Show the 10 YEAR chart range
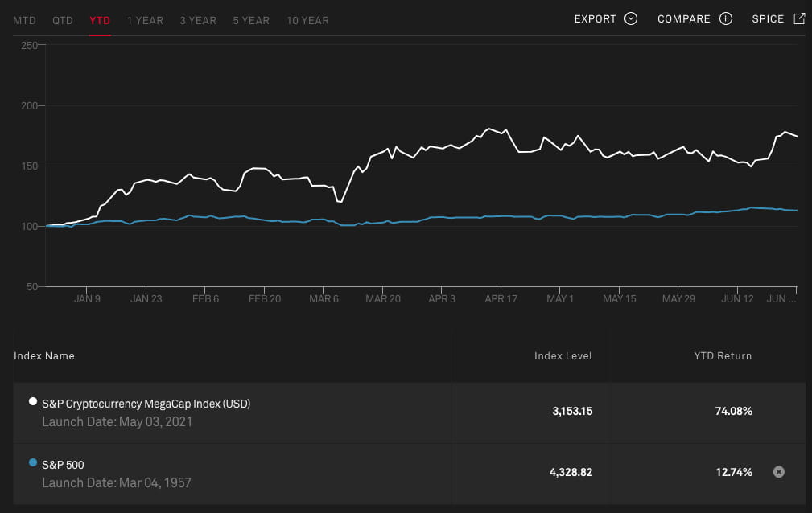Viewport: 812px width, 513px height. click(307, 20)
